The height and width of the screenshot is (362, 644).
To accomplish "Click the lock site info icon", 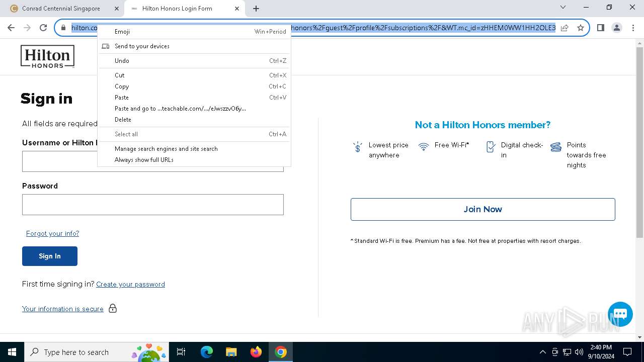I will 63,28.
